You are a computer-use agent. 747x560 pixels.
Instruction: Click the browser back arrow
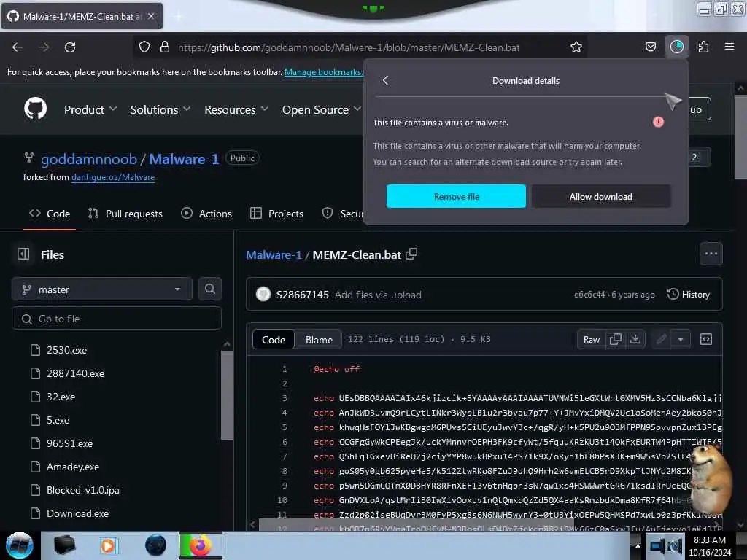tap(18, 47)
